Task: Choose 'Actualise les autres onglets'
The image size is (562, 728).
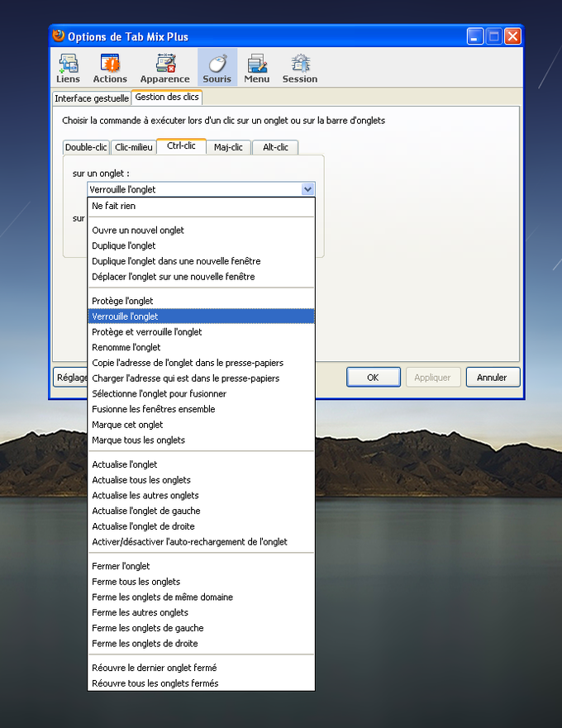Action: click(x=201, y=496)
